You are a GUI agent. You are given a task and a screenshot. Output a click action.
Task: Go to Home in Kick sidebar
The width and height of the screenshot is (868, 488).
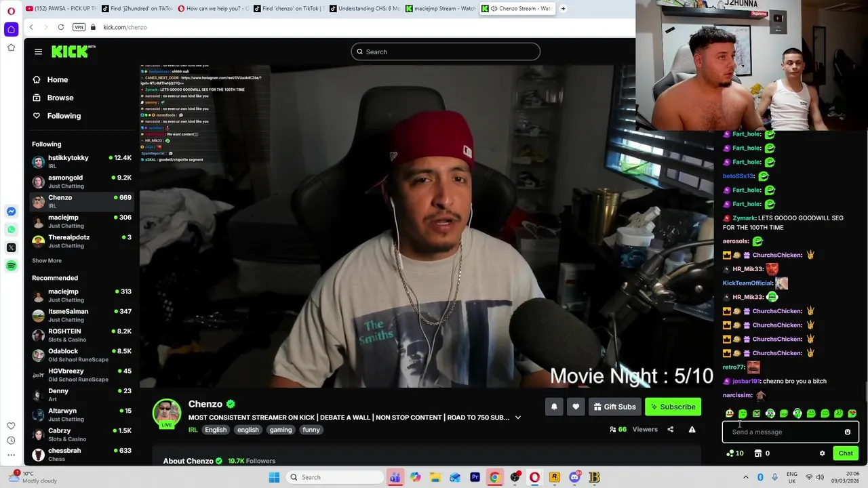coord(57,79)
